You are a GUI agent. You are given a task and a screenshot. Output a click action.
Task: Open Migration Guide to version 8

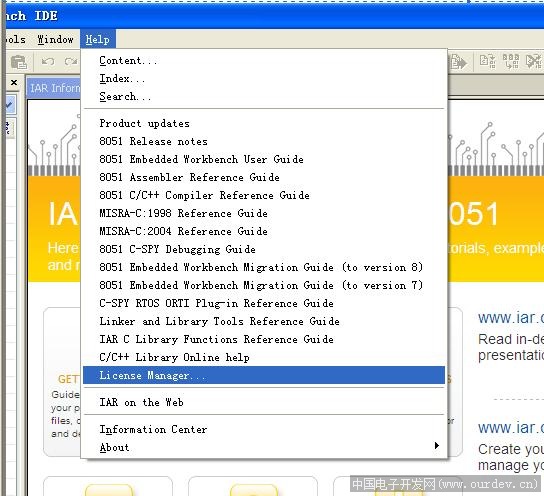click(264, 268)
